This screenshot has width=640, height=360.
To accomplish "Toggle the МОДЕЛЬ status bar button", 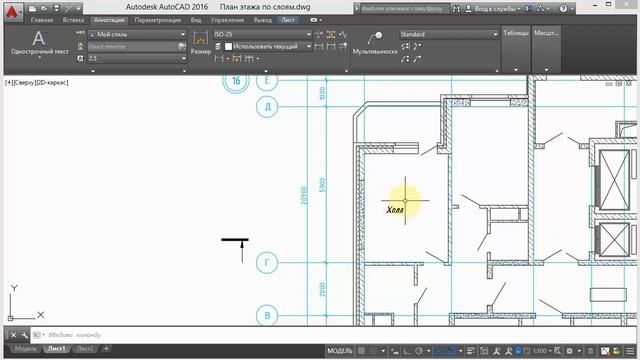I will 340,351.
